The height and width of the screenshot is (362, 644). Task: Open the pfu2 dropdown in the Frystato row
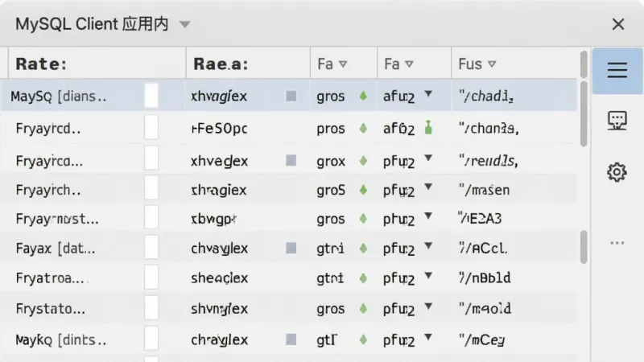(x=428, y=306)
